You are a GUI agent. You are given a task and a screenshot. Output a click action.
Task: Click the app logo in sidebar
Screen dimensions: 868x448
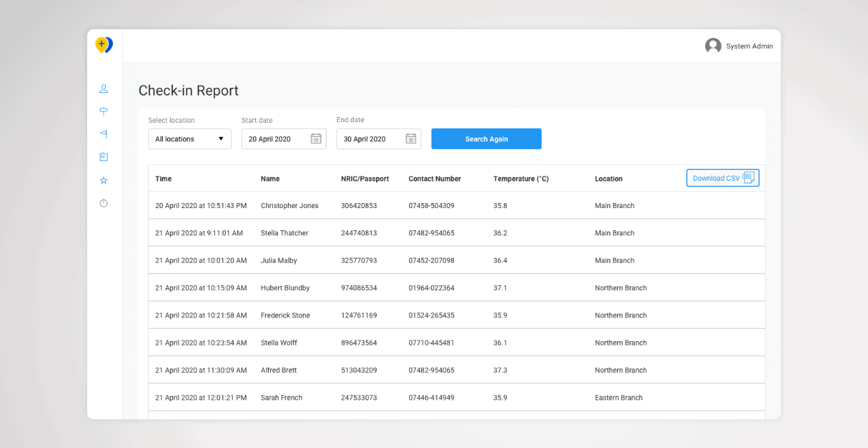pyautogui.click(x=104, y=45)
